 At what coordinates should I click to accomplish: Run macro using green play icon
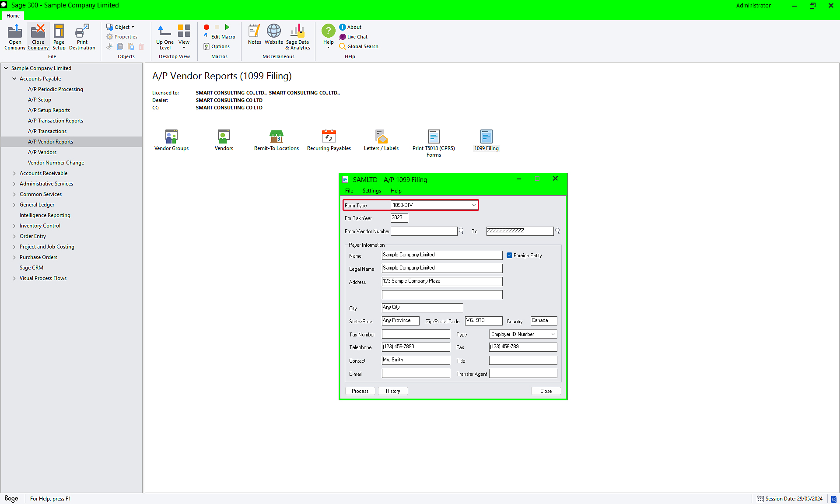[227, 27]
